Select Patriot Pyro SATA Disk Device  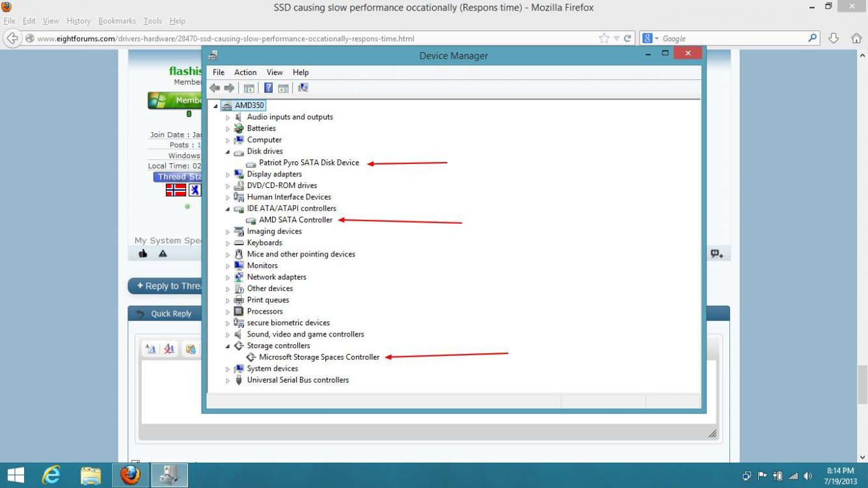click(309, 163)
